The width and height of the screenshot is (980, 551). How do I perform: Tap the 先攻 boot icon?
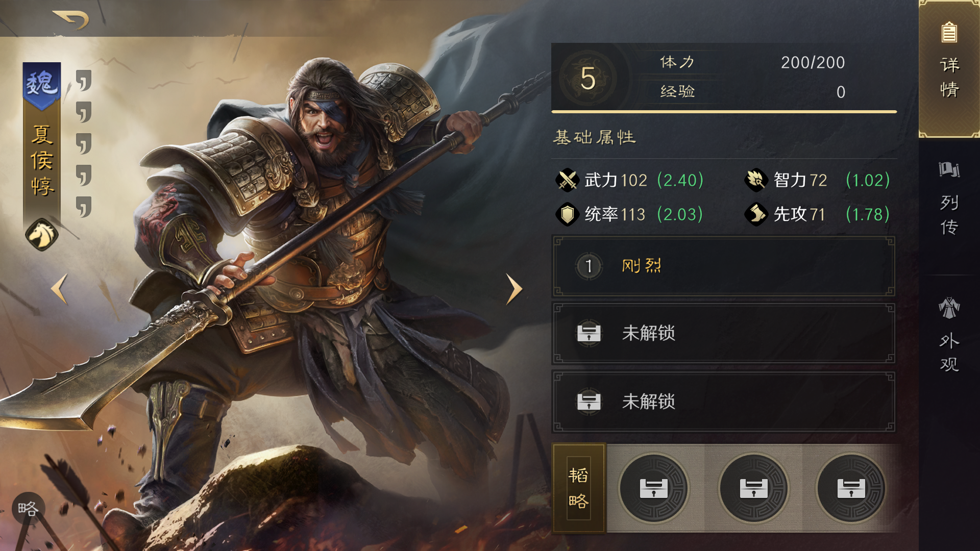tap(756, 214)
